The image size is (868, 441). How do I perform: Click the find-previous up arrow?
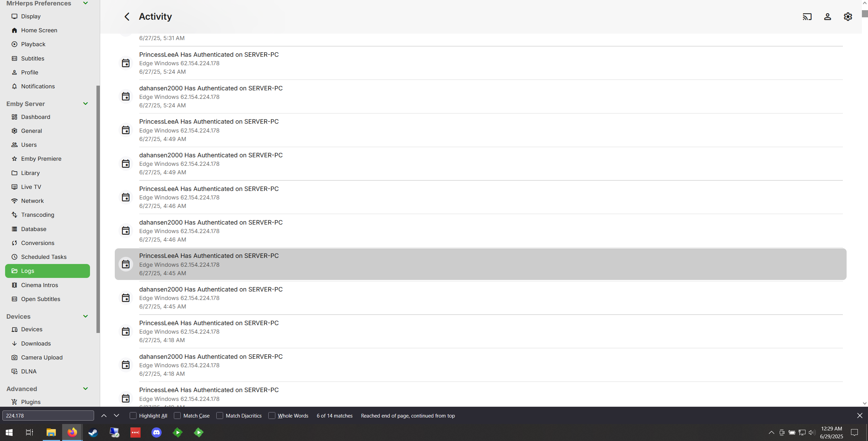[104, 416]
